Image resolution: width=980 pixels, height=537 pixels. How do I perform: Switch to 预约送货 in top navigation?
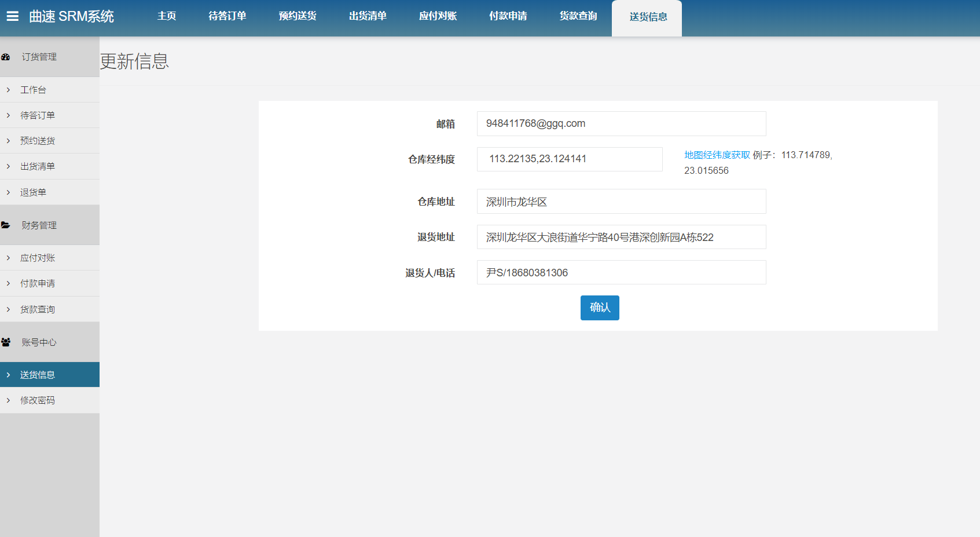point(298,16)
